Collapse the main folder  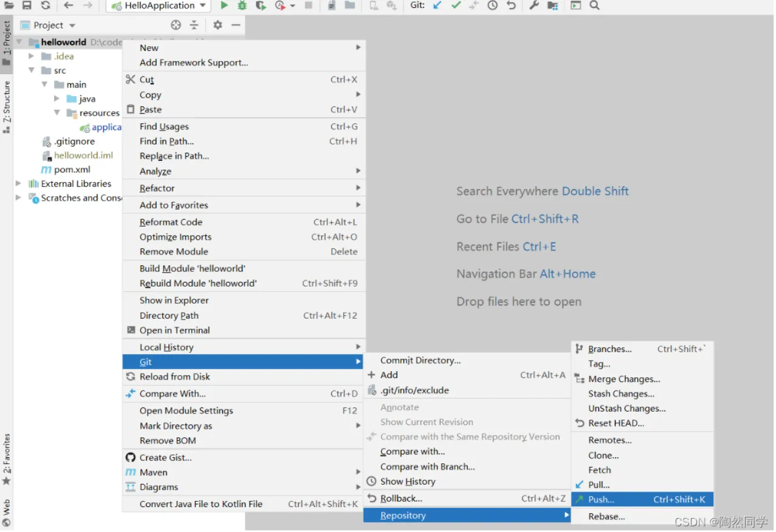click(44, 84)
